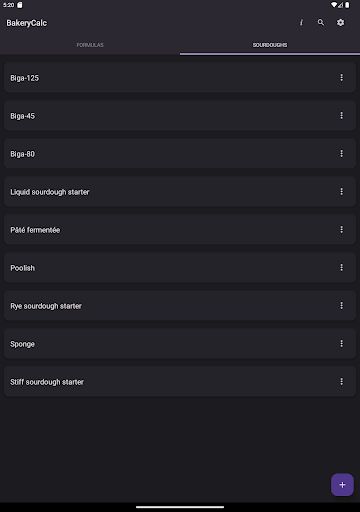Open more options for Biga-125
The height and width of the screenshot is (512, 360).
coord(341,78)
